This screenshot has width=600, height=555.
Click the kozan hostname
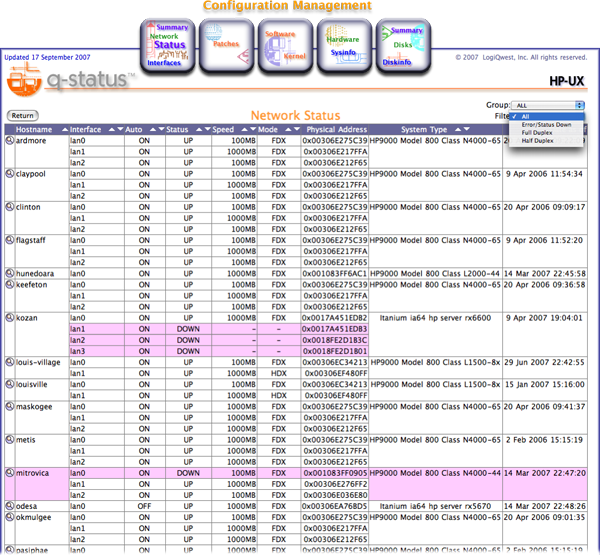(26, 318)
